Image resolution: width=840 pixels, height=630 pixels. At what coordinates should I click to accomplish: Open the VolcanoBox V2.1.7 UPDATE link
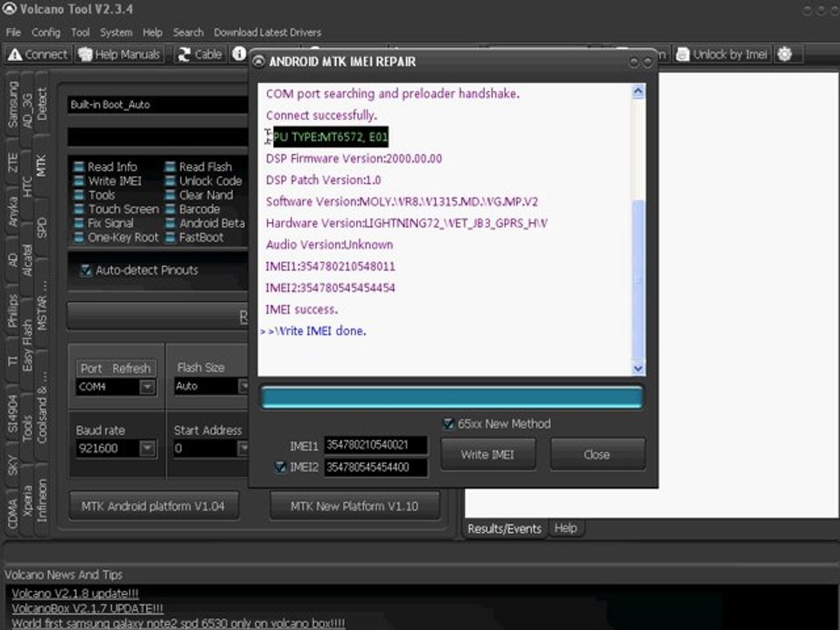(87, 609)
